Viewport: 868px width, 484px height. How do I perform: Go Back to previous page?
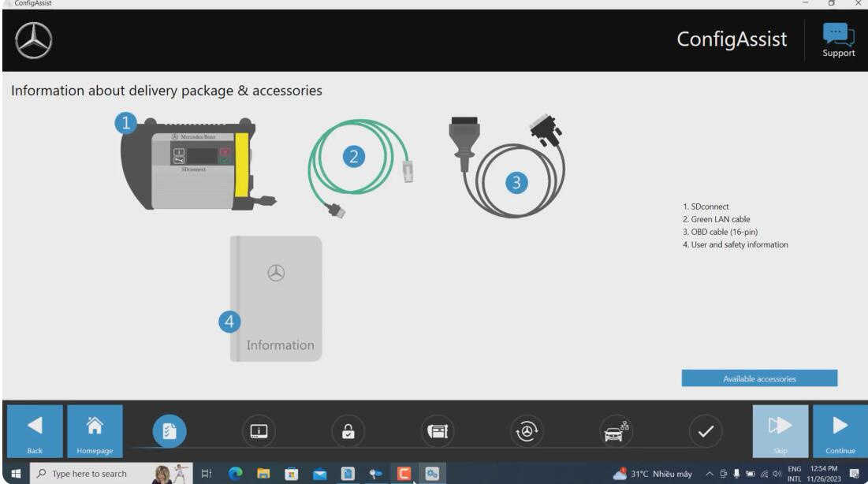pos(35,431)
